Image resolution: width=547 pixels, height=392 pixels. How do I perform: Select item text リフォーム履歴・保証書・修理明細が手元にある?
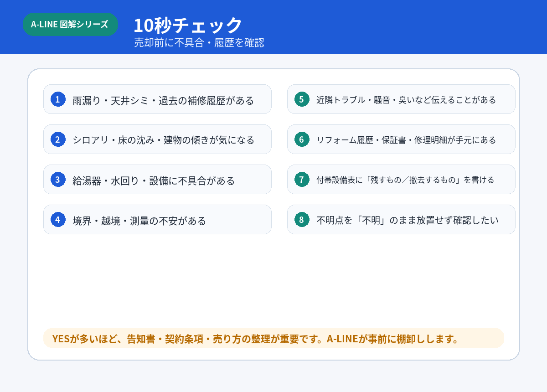click(406, 139)
